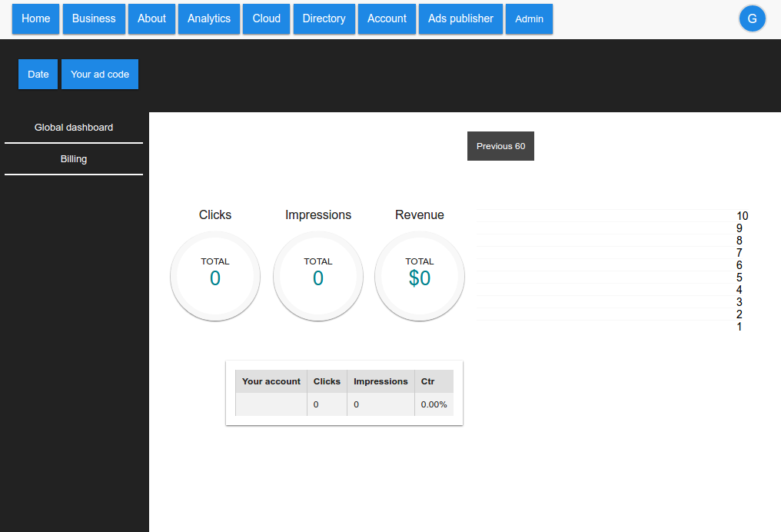Viewport: 781px width, 532px height.
Task: Click the Your account column header
Action: (x=271, y=381)
